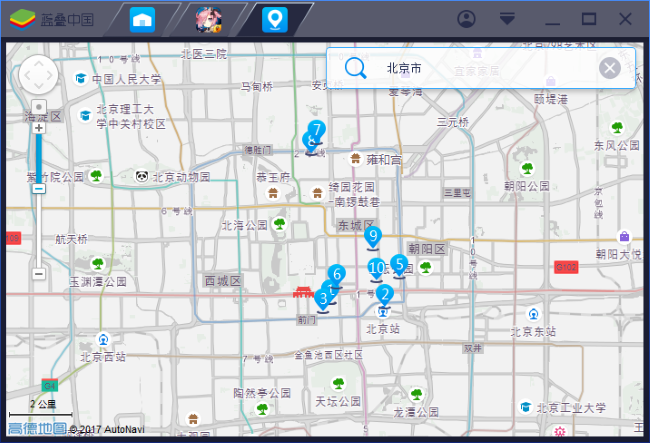Click the 天坛公园 tree icon
Viewport: 650px width, 443px height.
[x=338, y=383]
